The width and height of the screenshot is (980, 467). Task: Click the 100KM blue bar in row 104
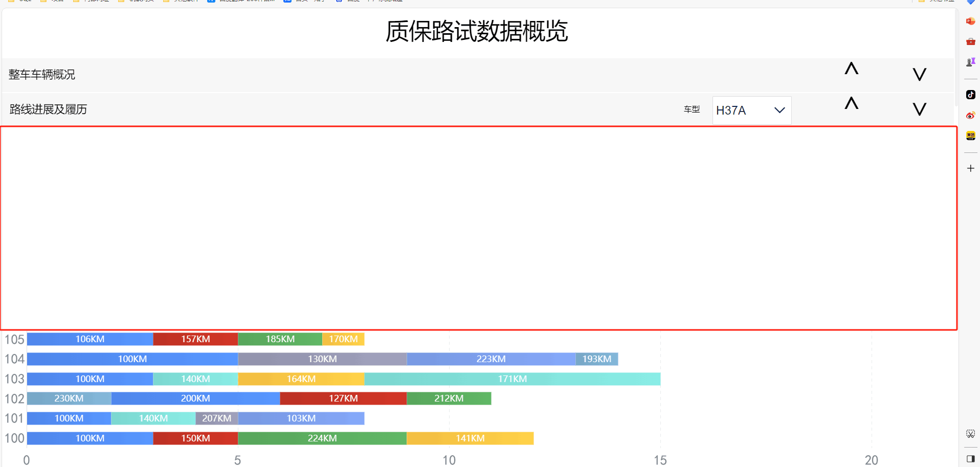[132, 359]
